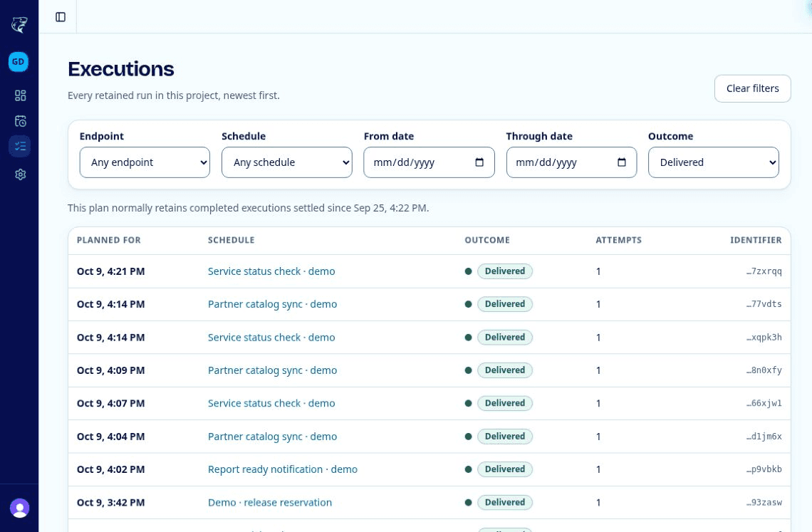Click the Oct 9, 4:21 PM planned time
Screen dimensions: 812x532
pos(111,271)
